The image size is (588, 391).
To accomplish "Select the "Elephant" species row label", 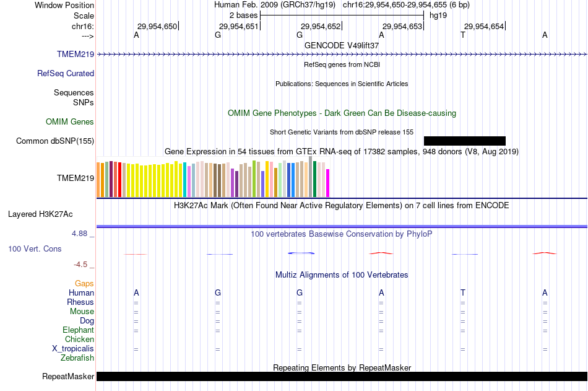I will tap(79, 330).
